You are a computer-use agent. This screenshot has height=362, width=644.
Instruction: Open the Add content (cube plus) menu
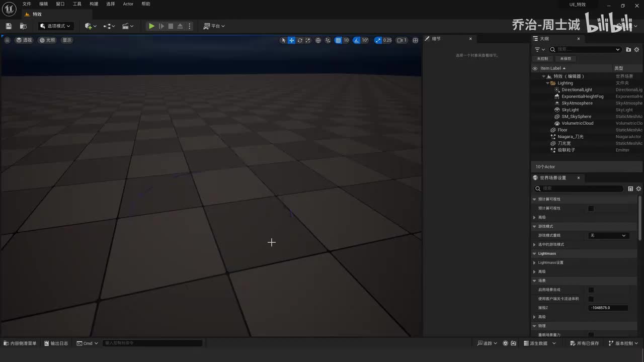pos(91,26)
